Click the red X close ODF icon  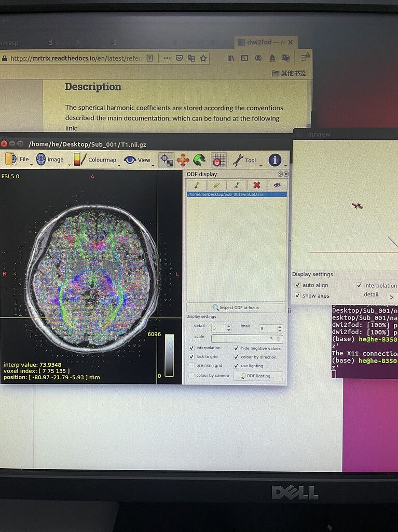(256, 185)
